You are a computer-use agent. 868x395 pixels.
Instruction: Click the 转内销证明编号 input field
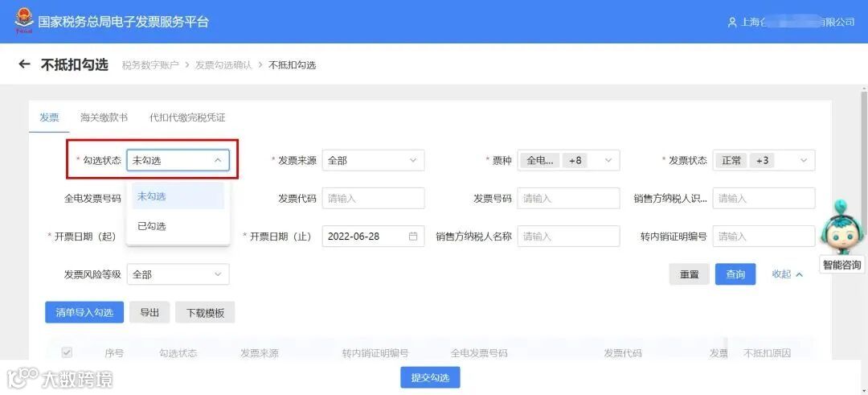click(764, 236)
